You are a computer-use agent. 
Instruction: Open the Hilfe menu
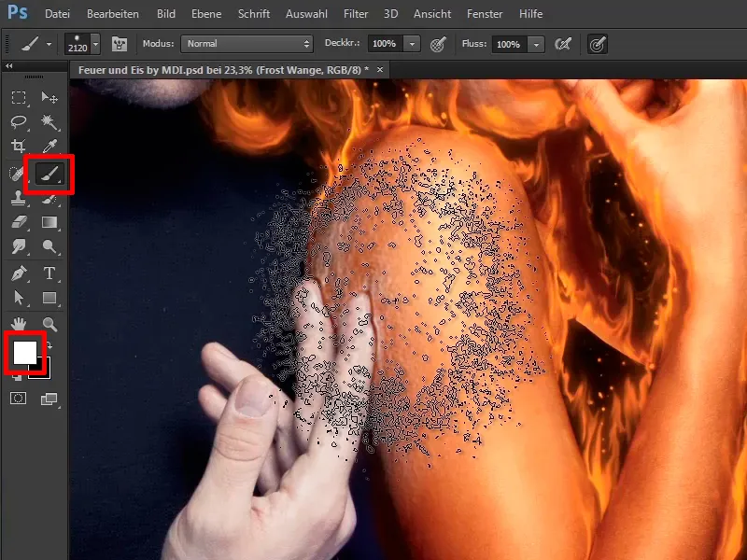(x=530, y=14)
